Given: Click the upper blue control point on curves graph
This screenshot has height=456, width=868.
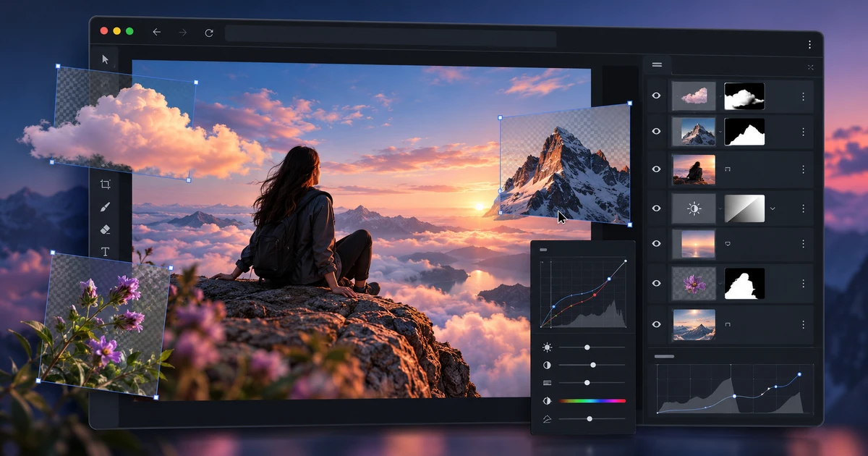Looking at the screenshot, I should [x=608, y=278].
